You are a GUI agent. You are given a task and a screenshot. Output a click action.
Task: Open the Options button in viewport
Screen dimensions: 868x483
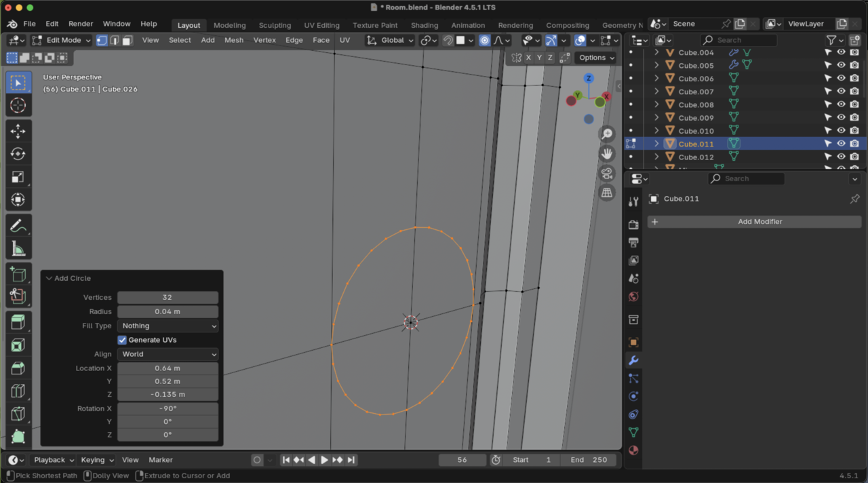click(596, 58)
